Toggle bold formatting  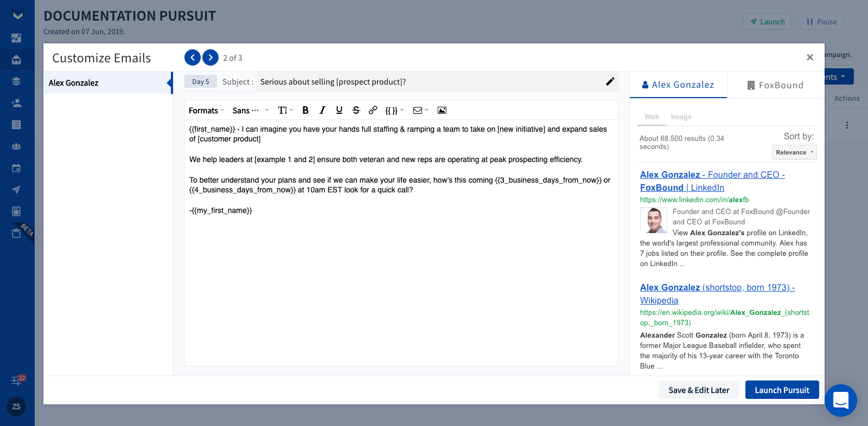pos(305,110)
